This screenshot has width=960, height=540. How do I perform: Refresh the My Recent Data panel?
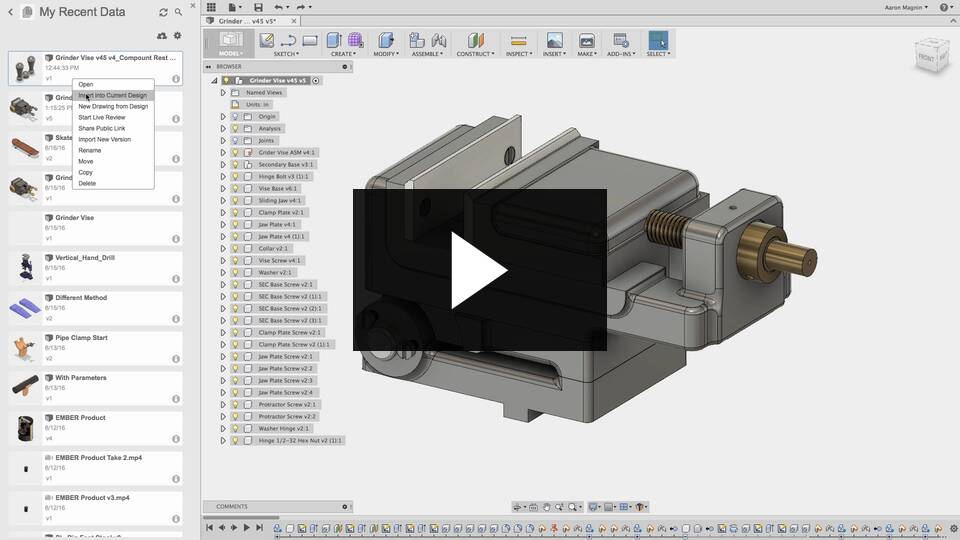click(x=163, y=12)
